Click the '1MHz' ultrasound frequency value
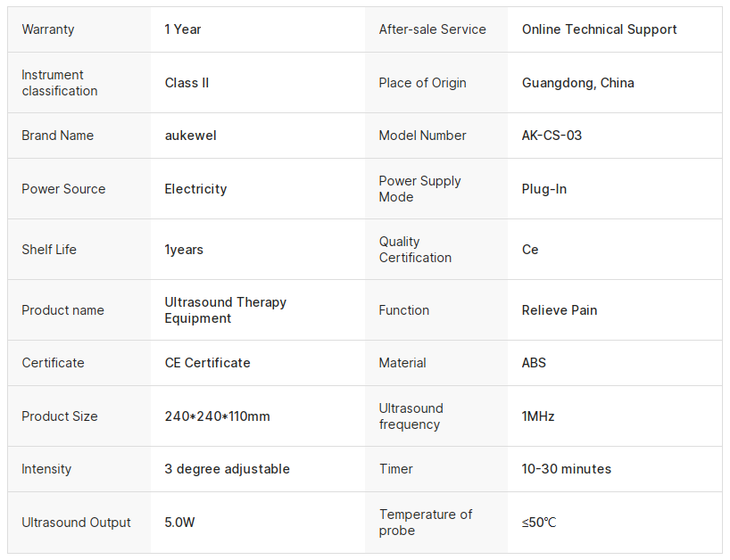 [538, 416]
